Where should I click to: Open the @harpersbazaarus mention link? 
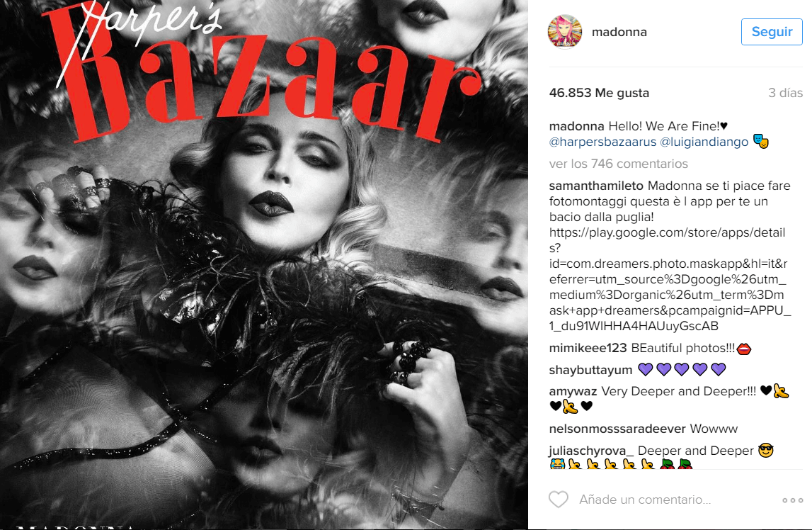pyautogui.click(x=602, y=142)
